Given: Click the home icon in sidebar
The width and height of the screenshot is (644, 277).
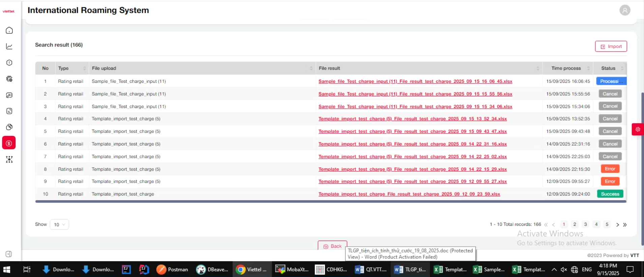Looking at the screenshot, I should 9,30.
